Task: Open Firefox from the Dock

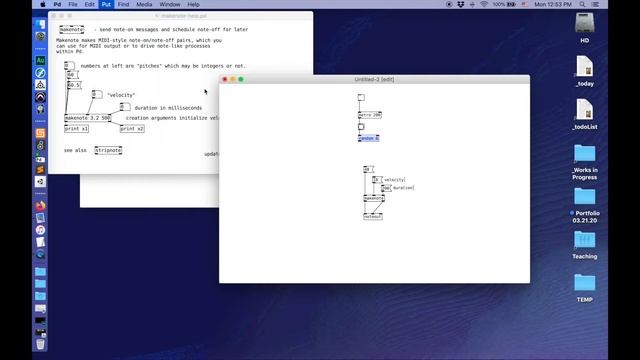Action: (x=40, y=206)
